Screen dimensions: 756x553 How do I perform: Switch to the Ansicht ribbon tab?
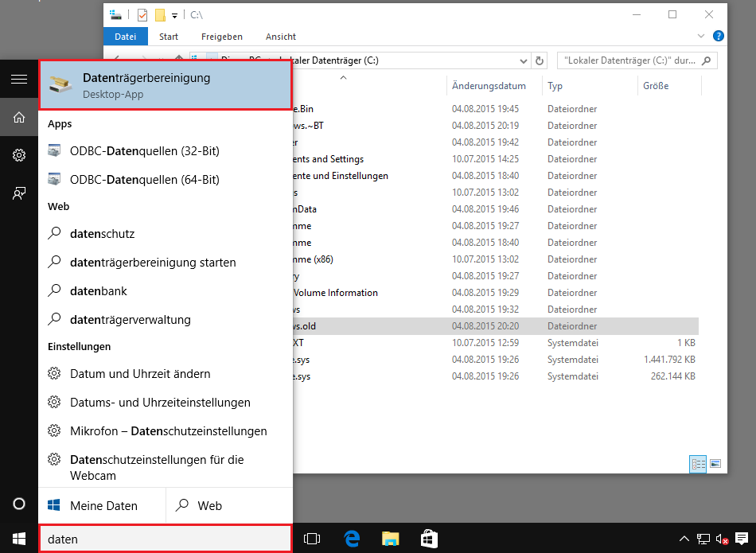[281, 37]
